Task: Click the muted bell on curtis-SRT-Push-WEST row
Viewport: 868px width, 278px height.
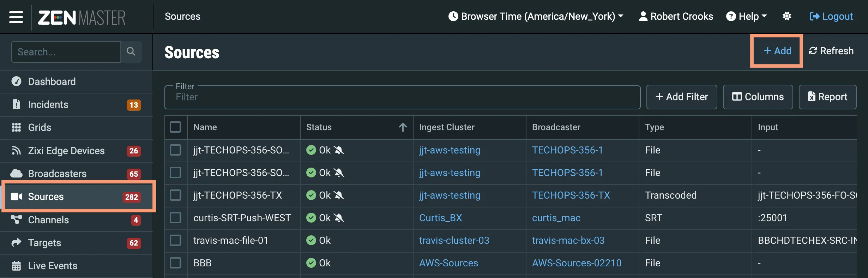Action: pyautogui.click(x=339, y=218)
